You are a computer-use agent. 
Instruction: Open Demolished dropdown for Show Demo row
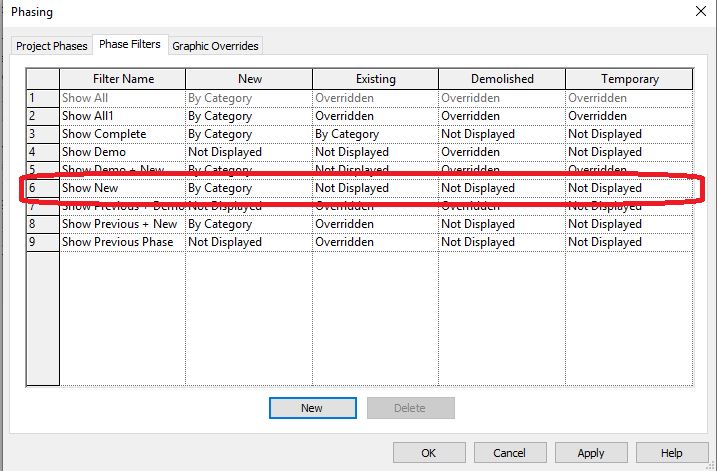[501, 152]
